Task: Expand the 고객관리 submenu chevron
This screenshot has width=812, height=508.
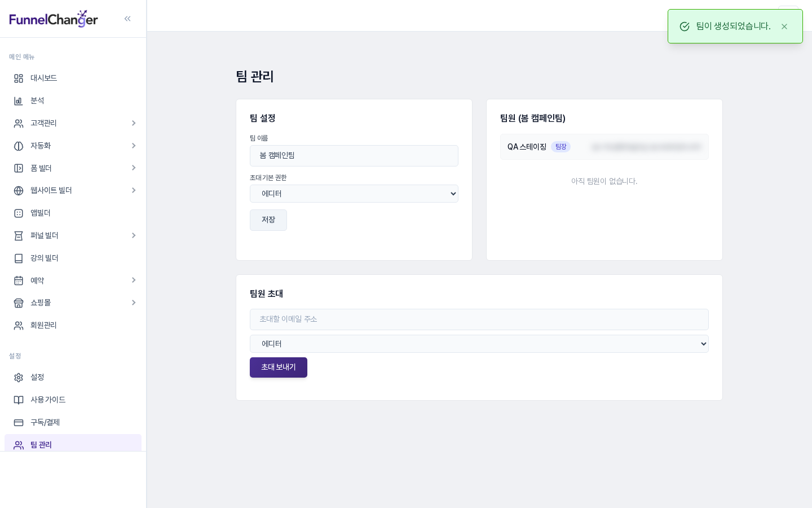Action: 134,123
